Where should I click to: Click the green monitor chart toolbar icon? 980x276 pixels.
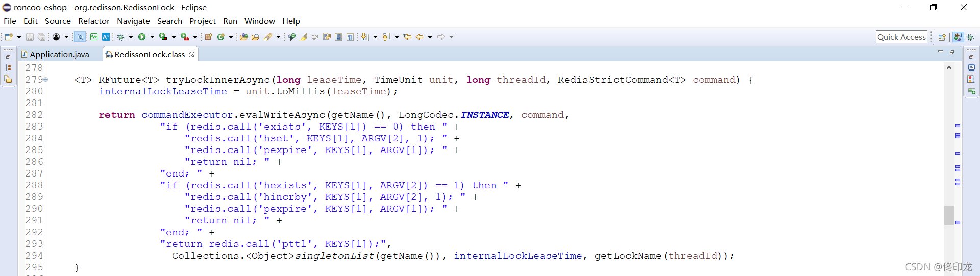(x=94, y=37)
